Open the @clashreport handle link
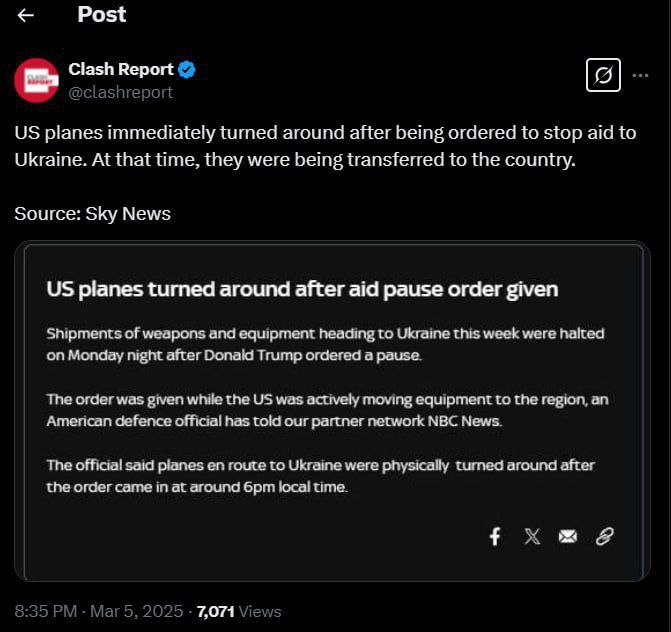Image resolution: width=671 pixels, height=632 pixels. [x=120, y=92]
